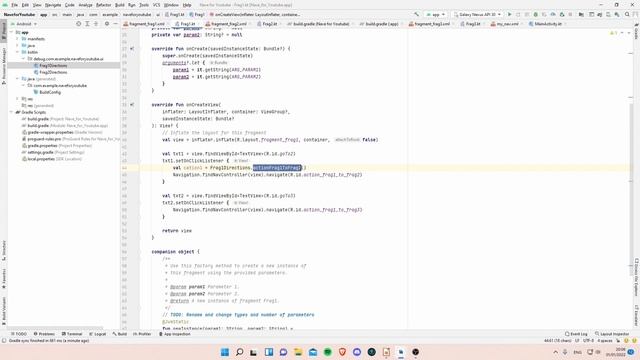The image size is (640, 360).
Task: Open the Analyze menu
Action: click(85, 5)
